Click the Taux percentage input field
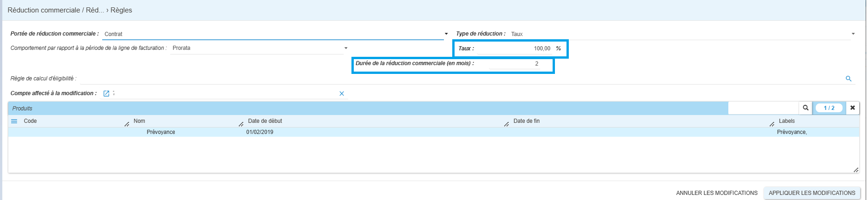The height and width of the screenshot is (200, 868). 514,48
